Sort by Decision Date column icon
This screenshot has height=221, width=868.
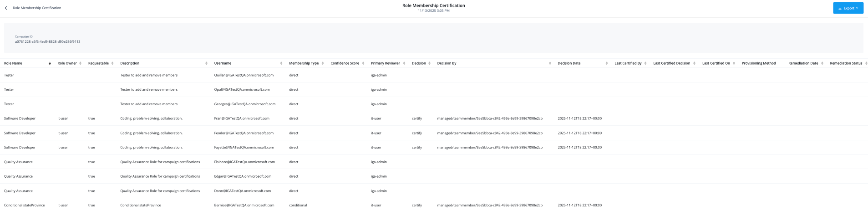tap(607, 63)
